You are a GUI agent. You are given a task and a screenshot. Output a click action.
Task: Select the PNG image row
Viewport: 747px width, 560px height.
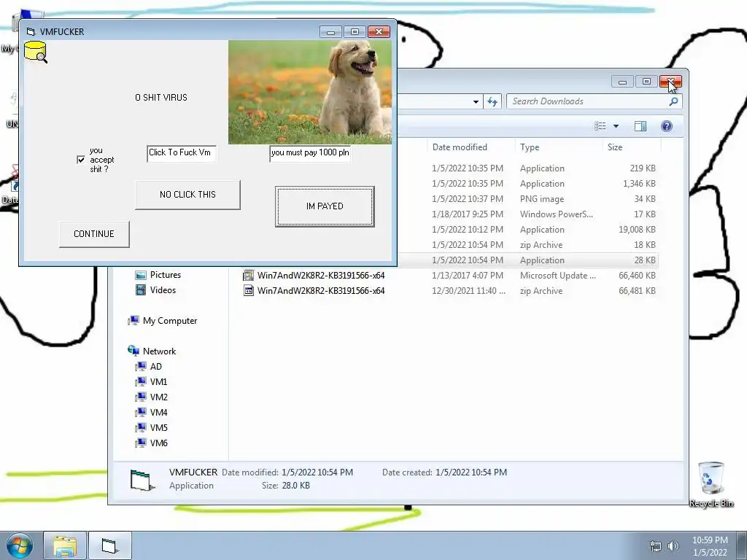[529, 199]
